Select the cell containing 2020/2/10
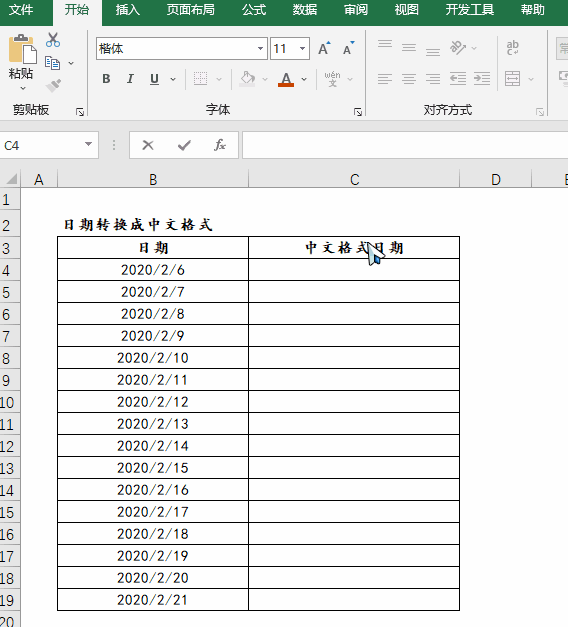This screenshot has height=627, width=568. coord(153,357)
